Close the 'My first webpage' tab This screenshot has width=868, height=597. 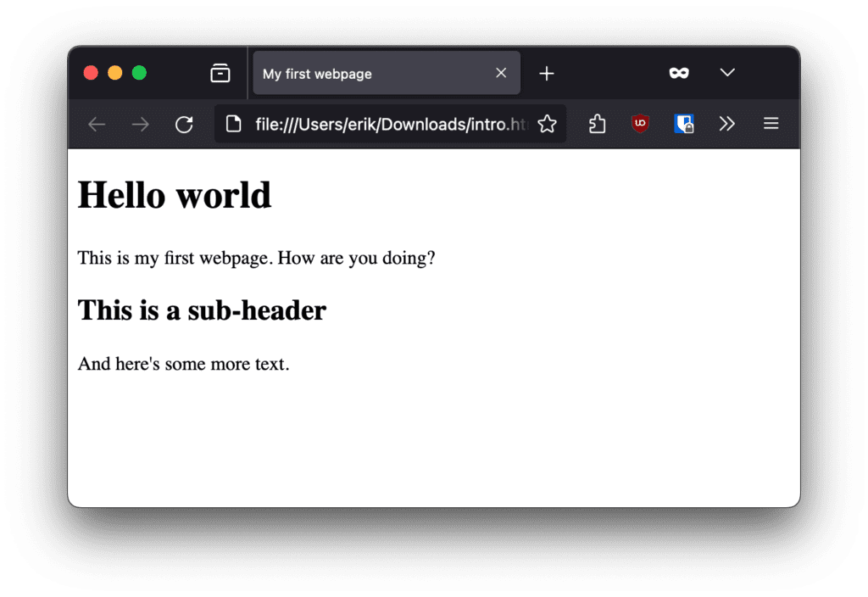(501, 73)
